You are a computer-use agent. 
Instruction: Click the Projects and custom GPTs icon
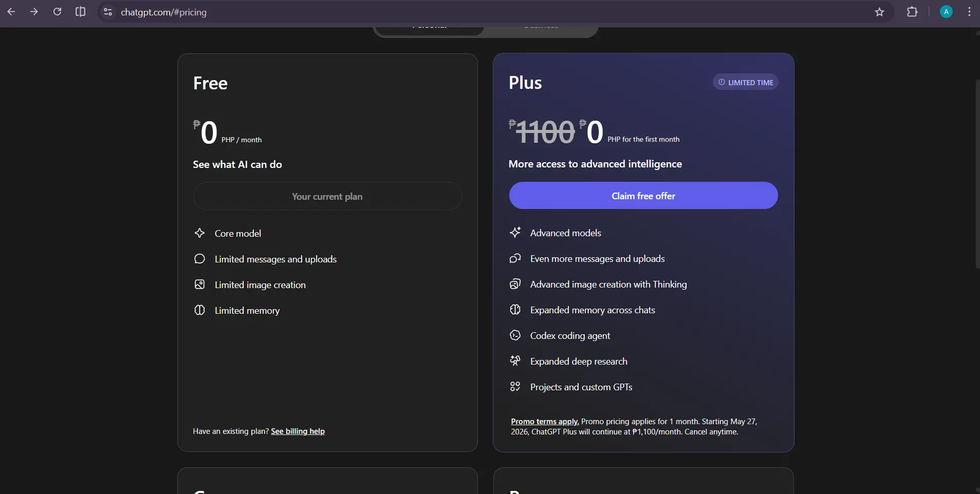point(515,387)
